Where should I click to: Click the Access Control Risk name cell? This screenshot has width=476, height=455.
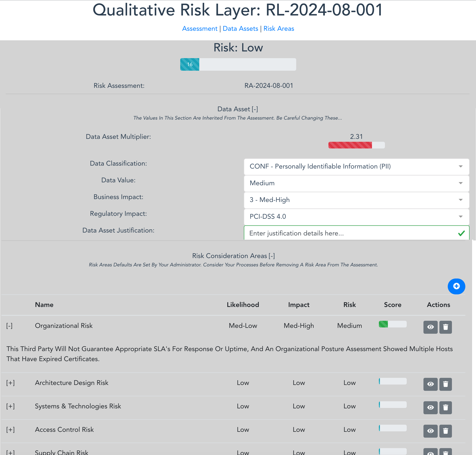click(x=64, y=430)
